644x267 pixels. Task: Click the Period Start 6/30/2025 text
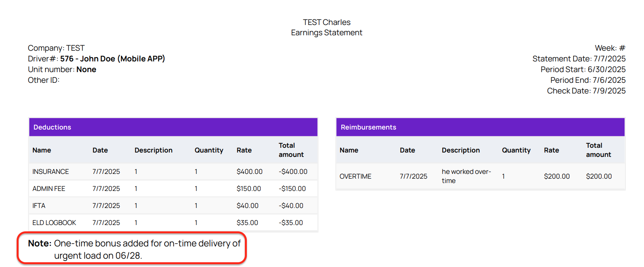coord(583,69)
